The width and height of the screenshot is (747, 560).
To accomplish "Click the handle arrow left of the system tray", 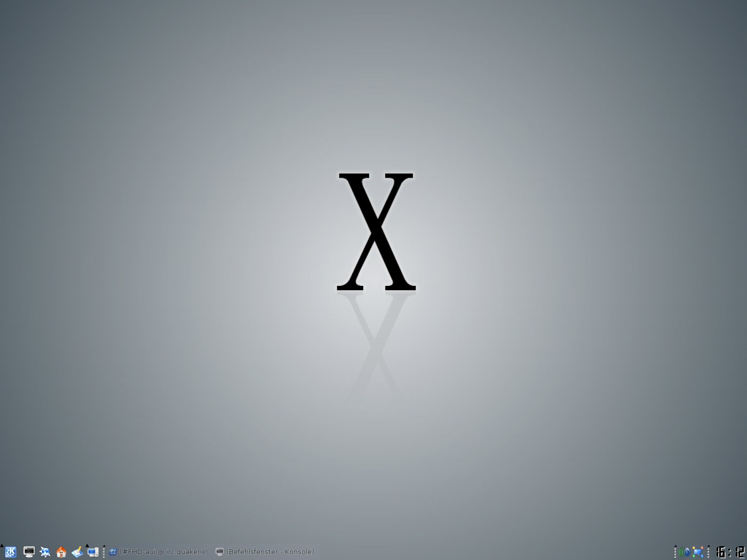I will coord(676,546).
